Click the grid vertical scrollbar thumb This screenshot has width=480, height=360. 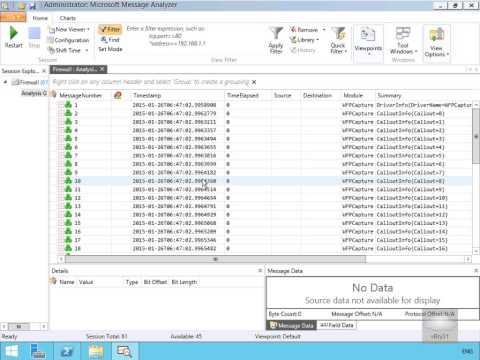pyautogui.click(x=476, y=136)
